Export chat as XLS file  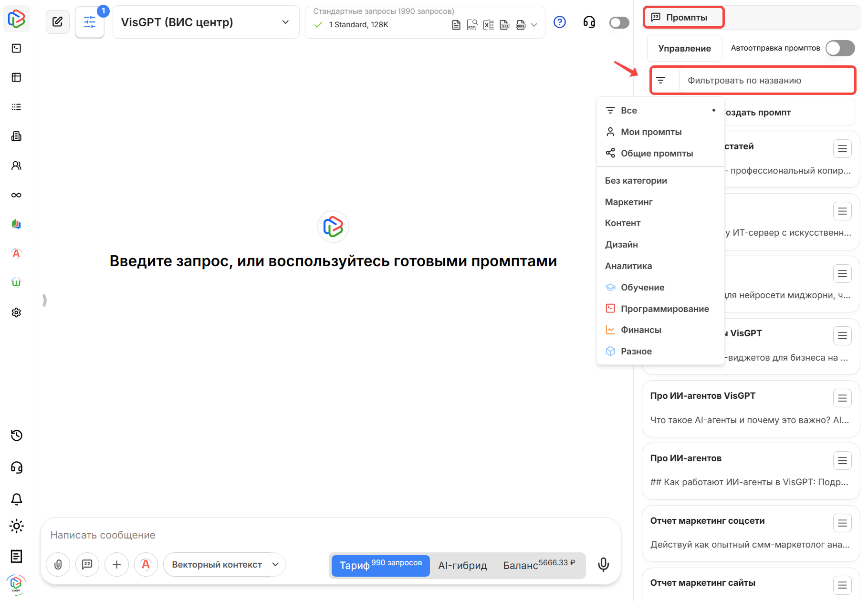(488, 25)
